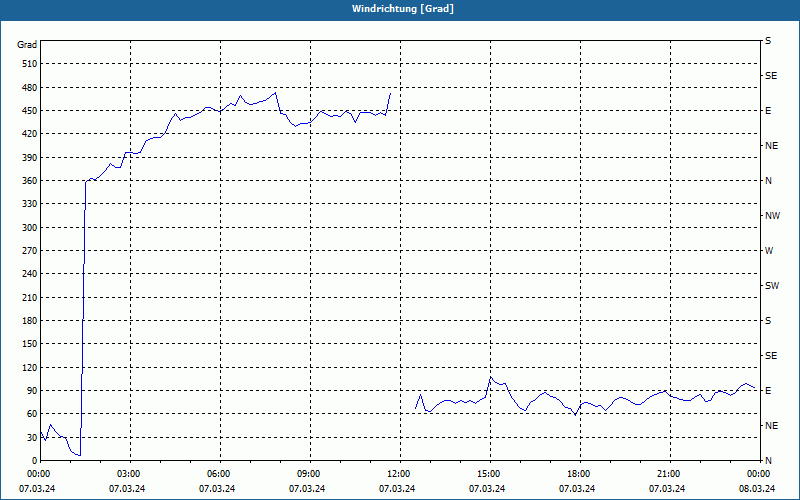Image resolution: width=800 pixels, height=500 pixels.
Task: Select the 330 y-axis tick label
Action: (x=30, y=204)
